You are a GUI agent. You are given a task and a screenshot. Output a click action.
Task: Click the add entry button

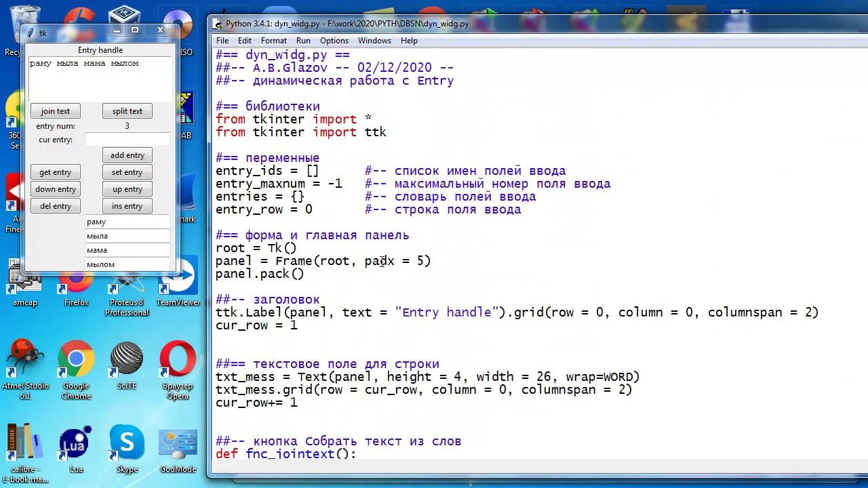127,155
